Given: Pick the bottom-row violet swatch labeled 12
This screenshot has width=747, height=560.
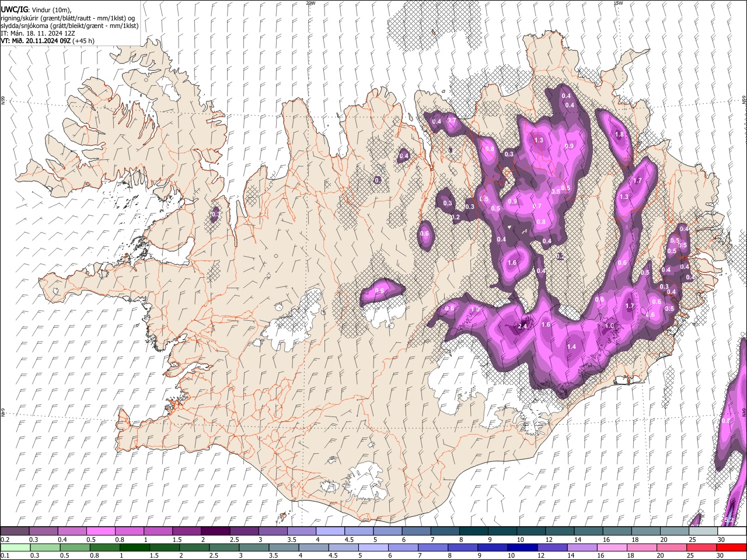Looking at the screenshot, I should click(552, 547).
